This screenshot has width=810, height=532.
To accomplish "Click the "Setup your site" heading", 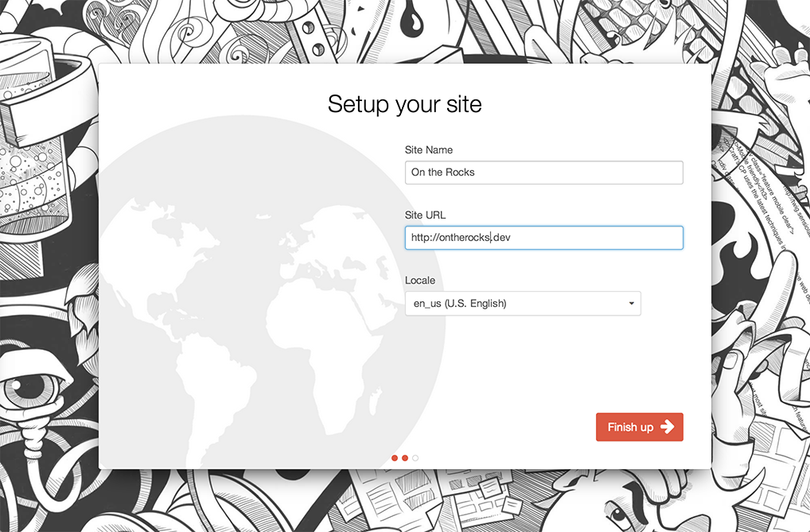I will (404, 104).
